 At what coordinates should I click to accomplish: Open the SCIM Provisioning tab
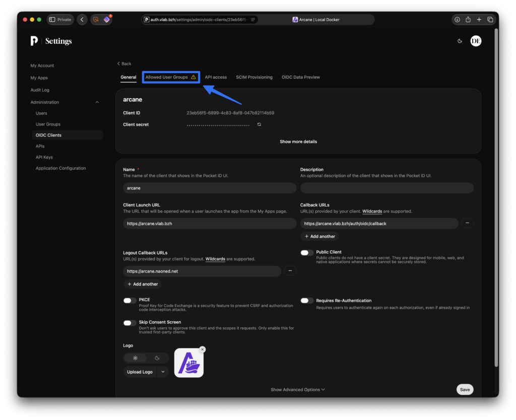(x=254, y=77)
